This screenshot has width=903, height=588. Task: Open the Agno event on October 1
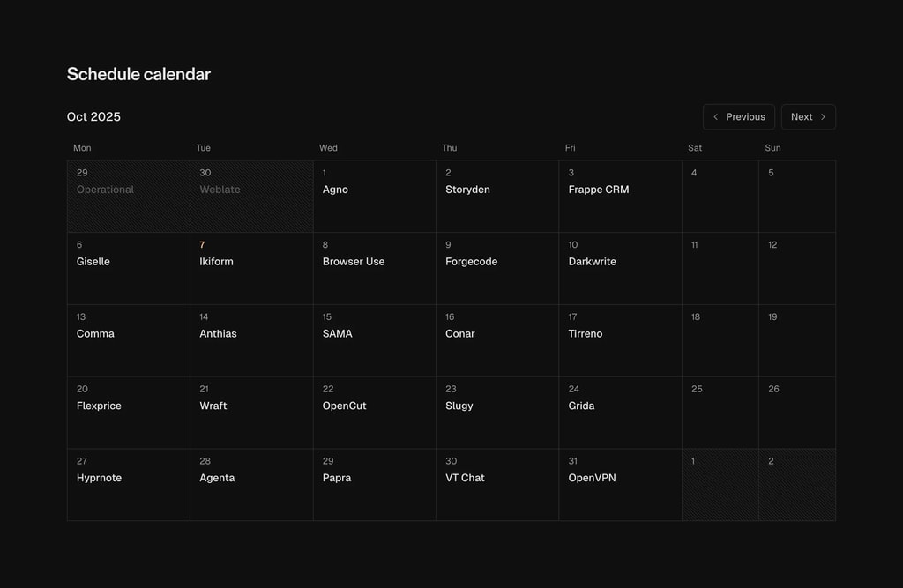coord(335,189)
